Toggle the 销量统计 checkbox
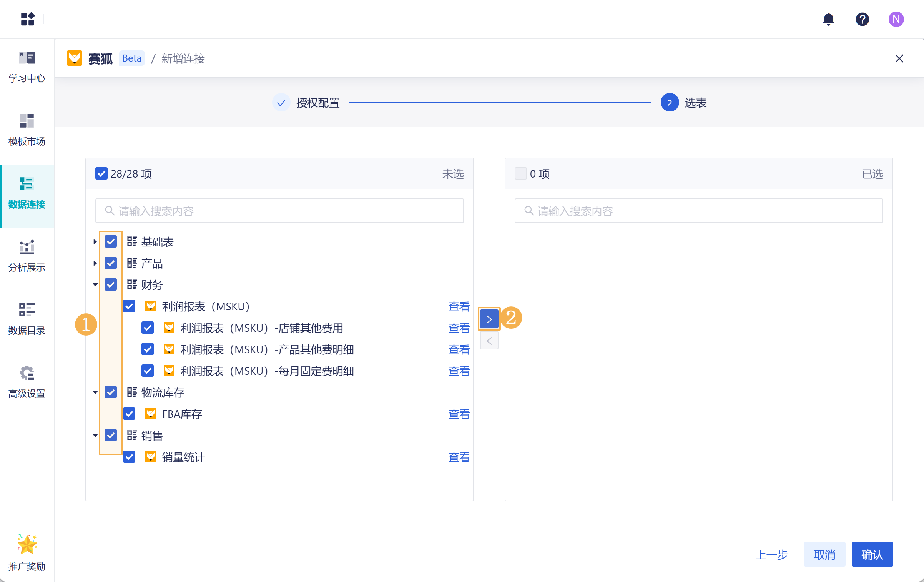The height and width of the screenshot is (582, 924). point(130,457)
